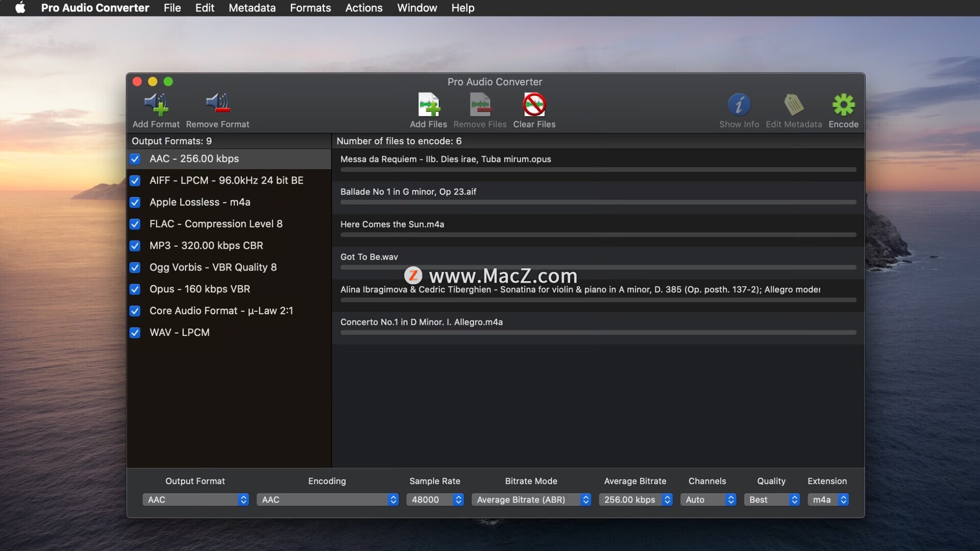Select the Opus - 160 kbps VBR row
Viewport: 980px width, 551px height.
pyautogui.click(x=229, y=289)
